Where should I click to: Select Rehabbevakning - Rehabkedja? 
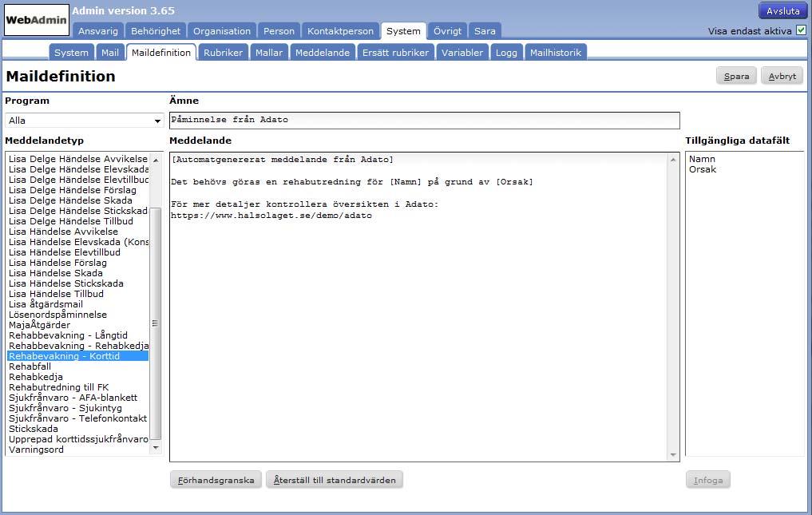(78, 346)
